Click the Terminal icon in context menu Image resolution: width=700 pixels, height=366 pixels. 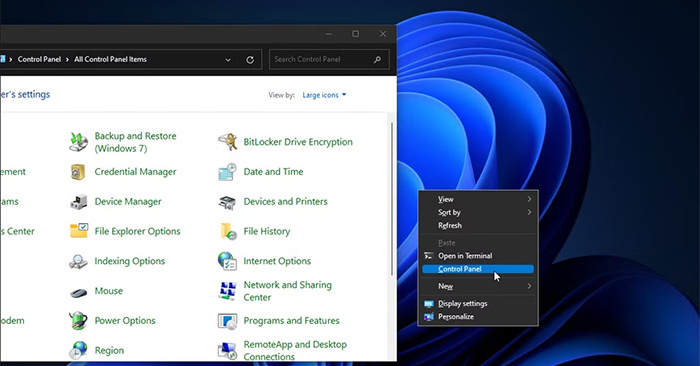click(x=429, y=256)
